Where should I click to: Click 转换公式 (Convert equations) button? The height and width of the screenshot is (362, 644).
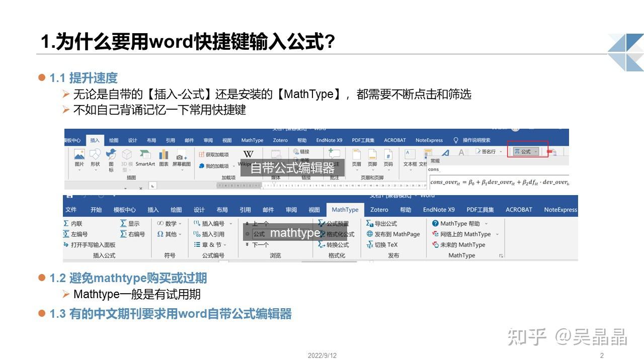click(x=333, y=245)
